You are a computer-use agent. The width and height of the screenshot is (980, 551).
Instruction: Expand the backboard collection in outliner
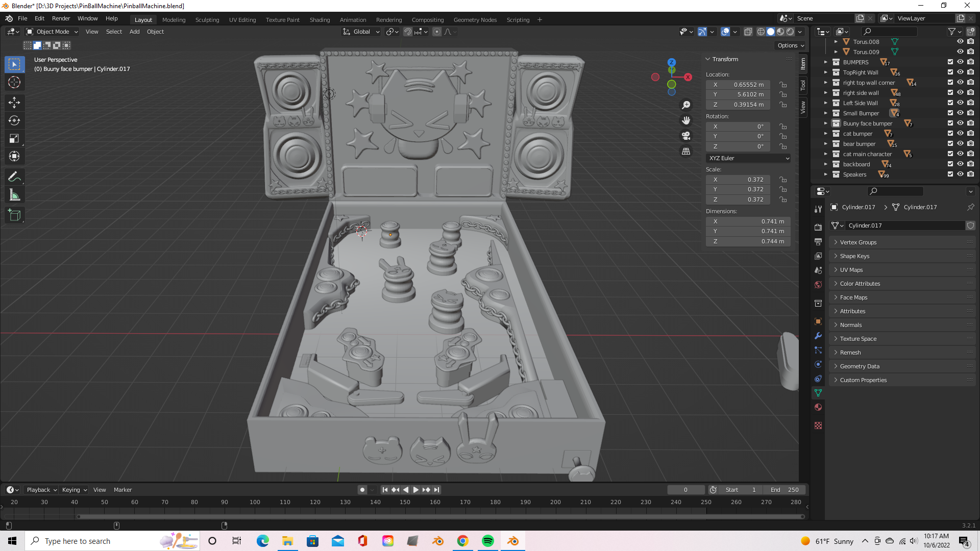point(826,164)
